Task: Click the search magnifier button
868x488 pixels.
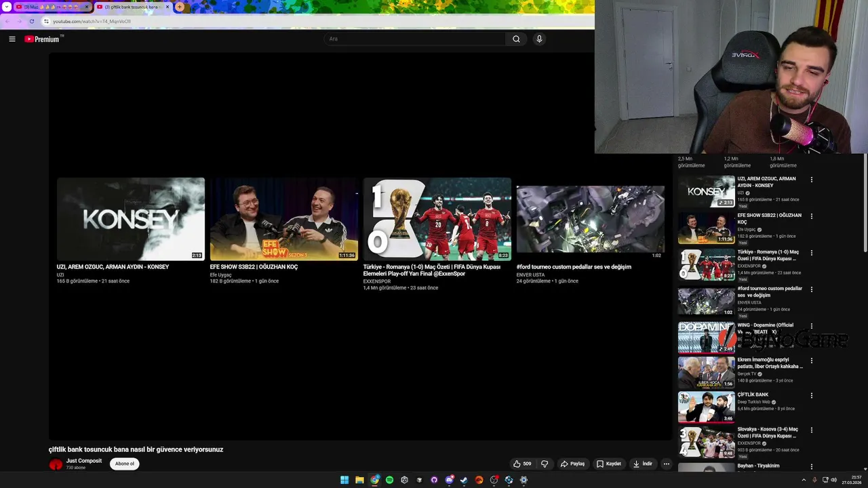Action: [516, 39]
